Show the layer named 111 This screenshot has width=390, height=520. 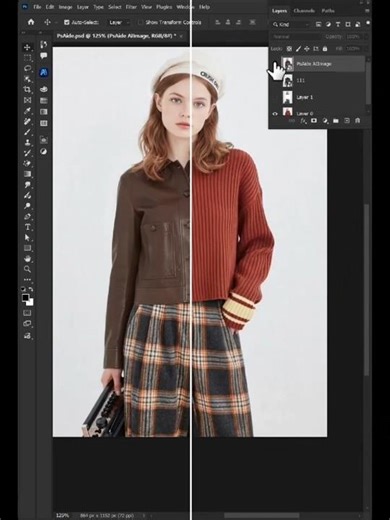[x=275, y=81]
